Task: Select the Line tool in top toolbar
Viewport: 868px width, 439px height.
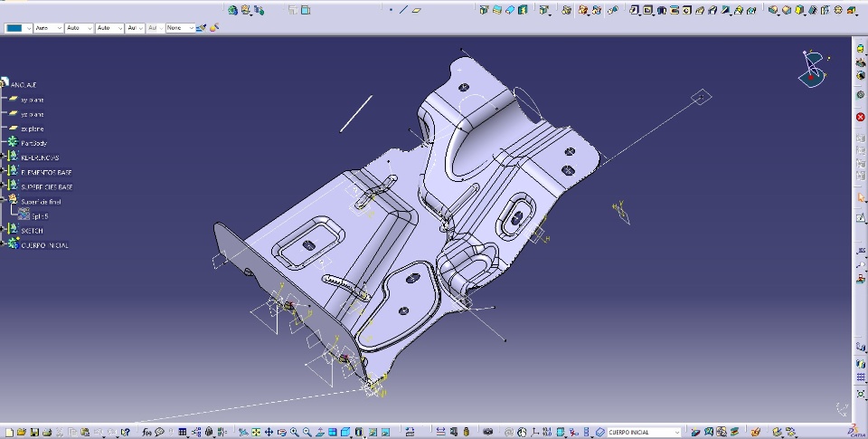Action: pyautogui.click(x=403, y=9)
